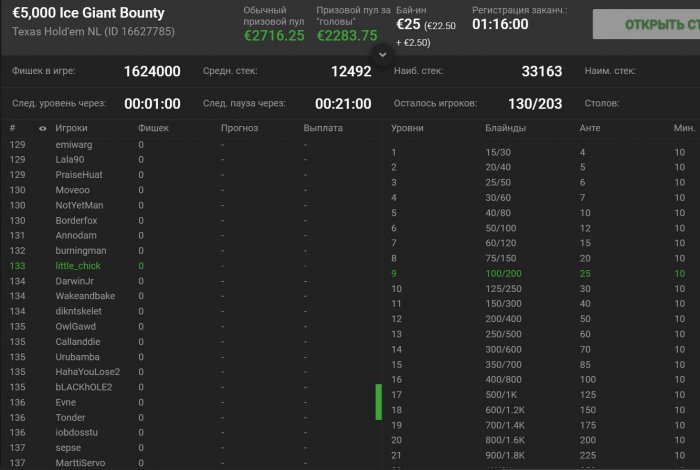700x470 pixels.
Task: Click the Texas Hold'em NL tournament ID text
Action: pyautogui.click(x=93, y=32)
